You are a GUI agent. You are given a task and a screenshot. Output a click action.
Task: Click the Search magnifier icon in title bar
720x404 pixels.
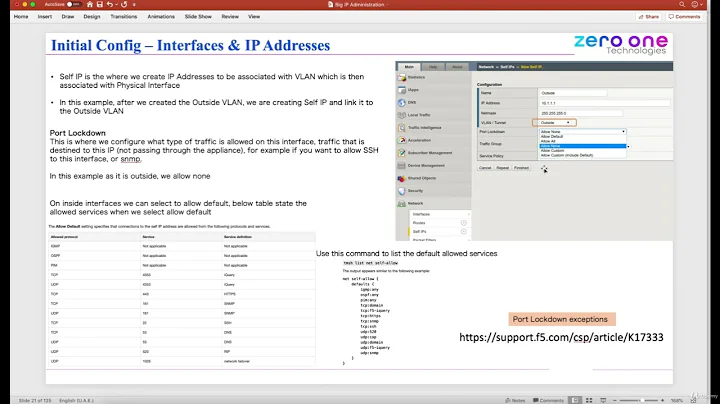coord(682,4)
